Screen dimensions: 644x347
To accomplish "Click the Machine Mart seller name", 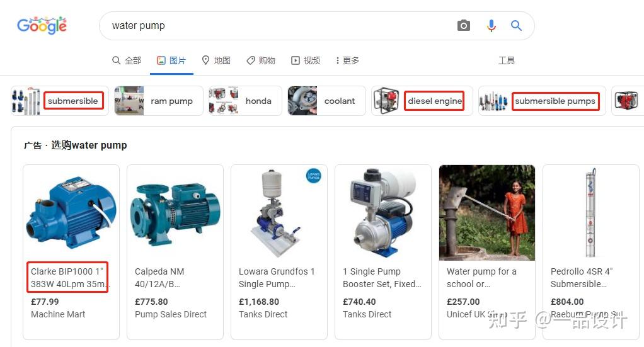I will [58, 314].
